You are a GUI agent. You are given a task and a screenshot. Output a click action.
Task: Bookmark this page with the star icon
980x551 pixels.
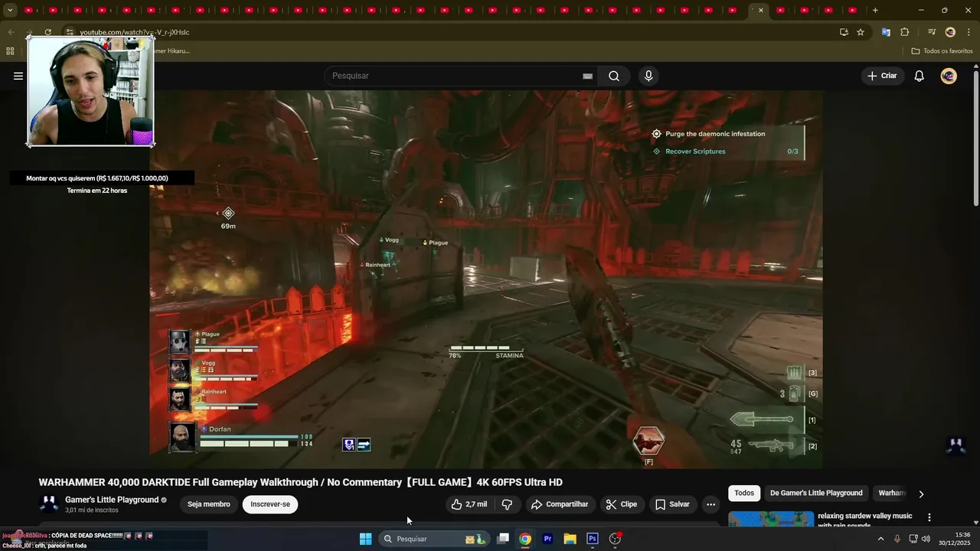pos(861,32)
